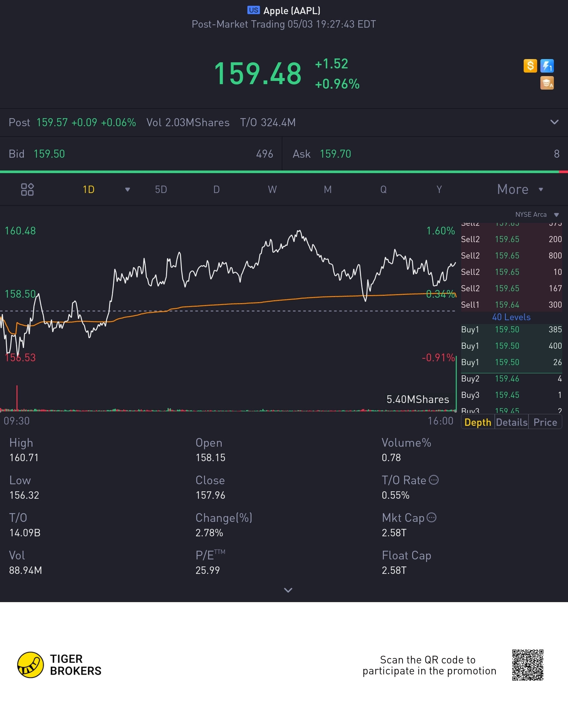Select the Depth tab
The height and width of the screenshot is (728, 568).
478,422
